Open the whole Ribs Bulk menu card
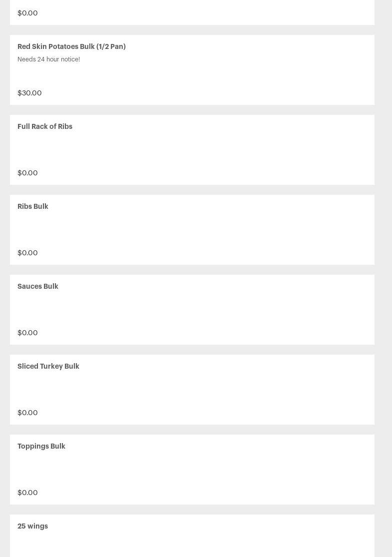This screenshot has width=392, height=557. click(x=192, y=230)
